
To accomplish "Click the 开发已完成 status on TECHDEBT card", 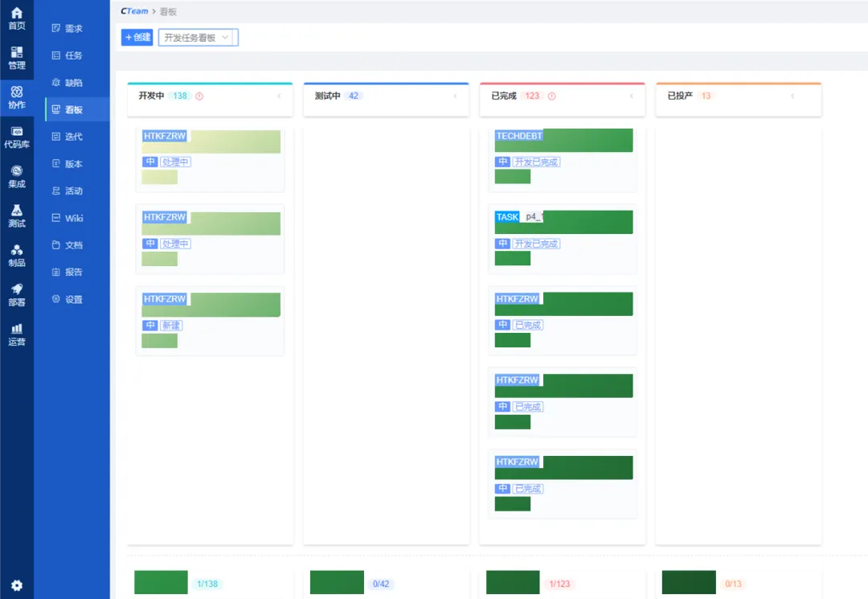I will [536, 162].
